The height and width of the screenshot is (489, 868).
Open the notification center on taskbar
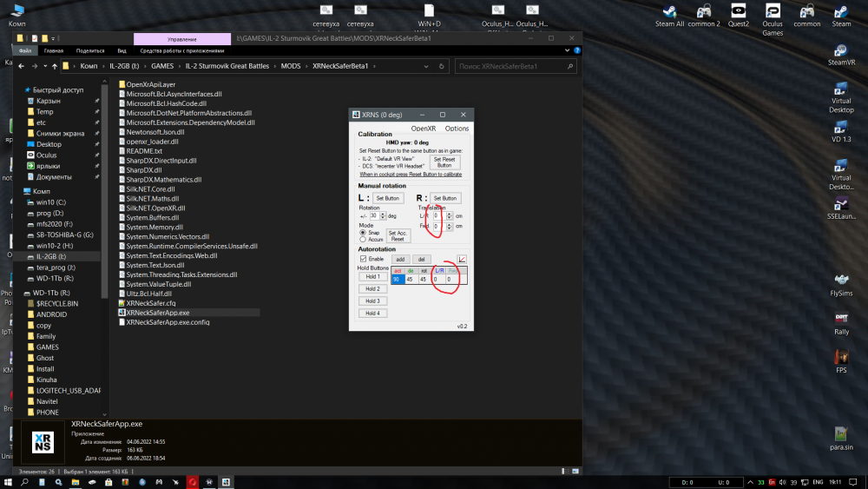pos(853,482)
